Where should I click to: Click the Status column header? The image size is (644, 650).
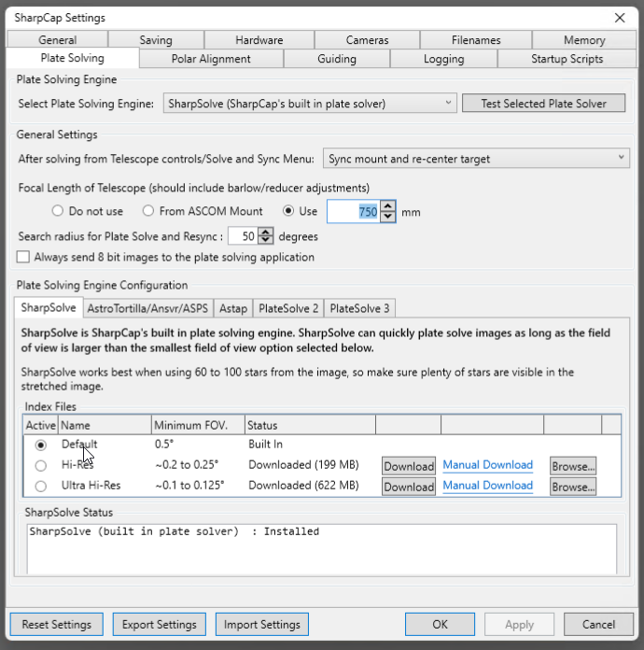310,425
